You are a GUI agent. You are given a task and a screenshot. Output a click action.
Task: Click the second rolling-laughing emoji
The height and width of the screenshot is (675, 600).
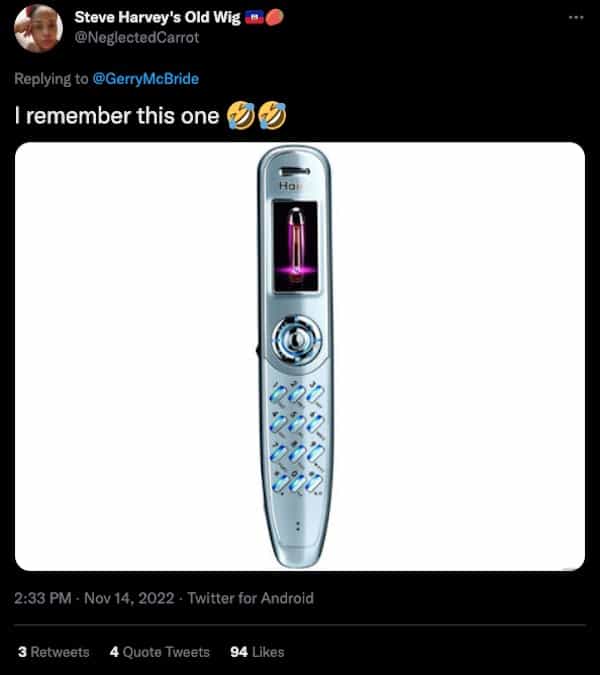(272, 115)
